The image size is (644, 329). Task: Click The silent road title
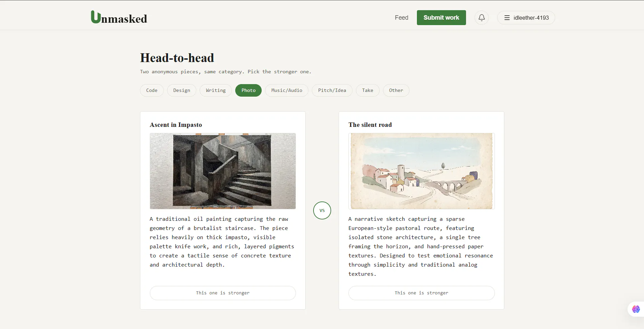tap(370, 125)
